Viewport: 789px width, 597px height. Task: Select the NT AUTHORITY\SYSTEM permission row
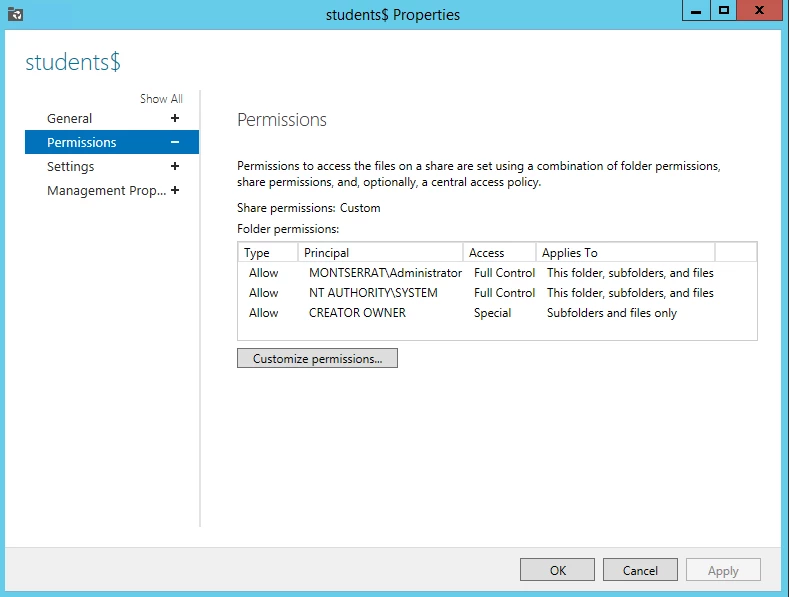pyautogui.click(x=497, y=293)
